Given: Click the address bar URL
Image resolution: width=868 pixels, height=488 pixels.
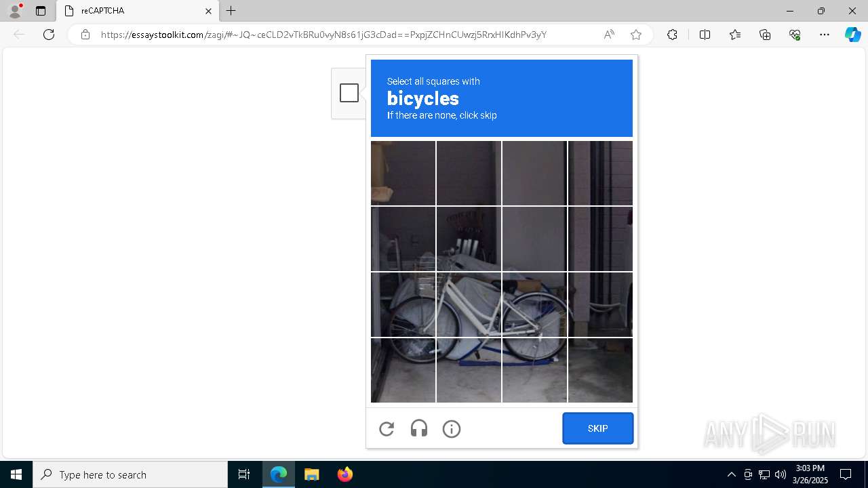Looking at the screenshot, I should 323,35.
